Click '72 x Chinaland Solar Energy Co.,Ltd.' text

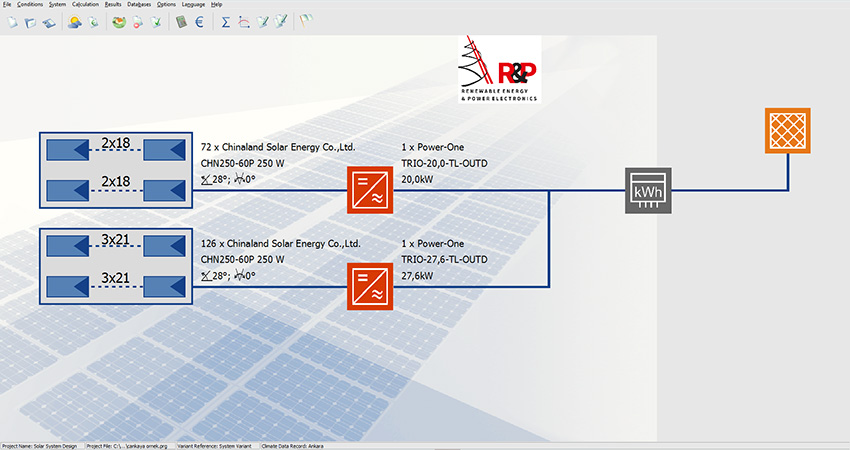(x=278, y=147)
